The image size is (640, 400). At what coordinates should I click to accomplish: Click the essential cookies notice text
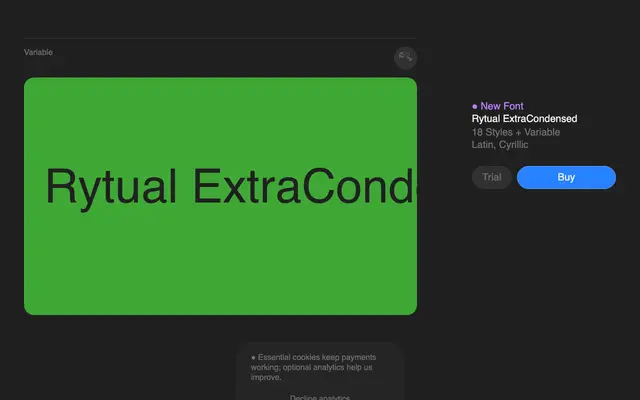(313, 367)
